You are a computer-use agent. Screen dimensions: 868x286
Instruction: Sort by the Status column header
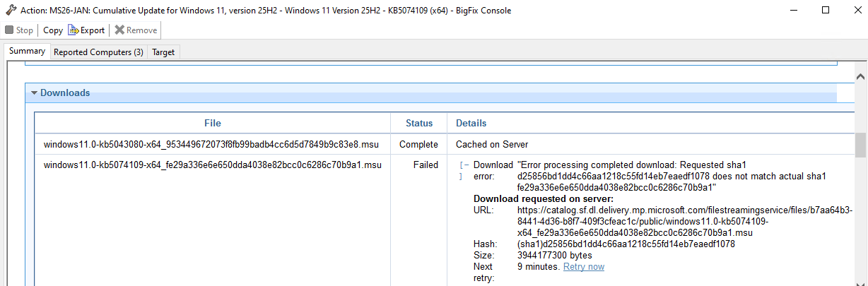coord(418,123)
